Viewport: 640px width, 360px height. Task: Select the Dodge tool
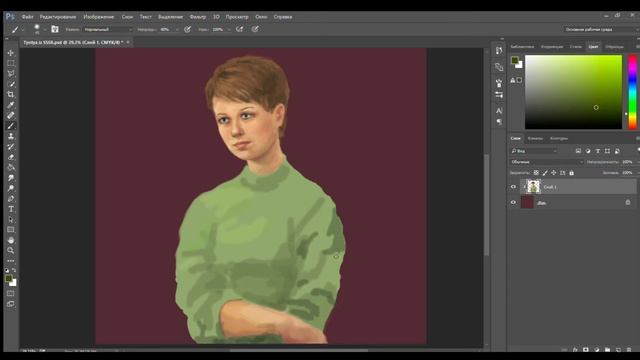tap(11, 188)
